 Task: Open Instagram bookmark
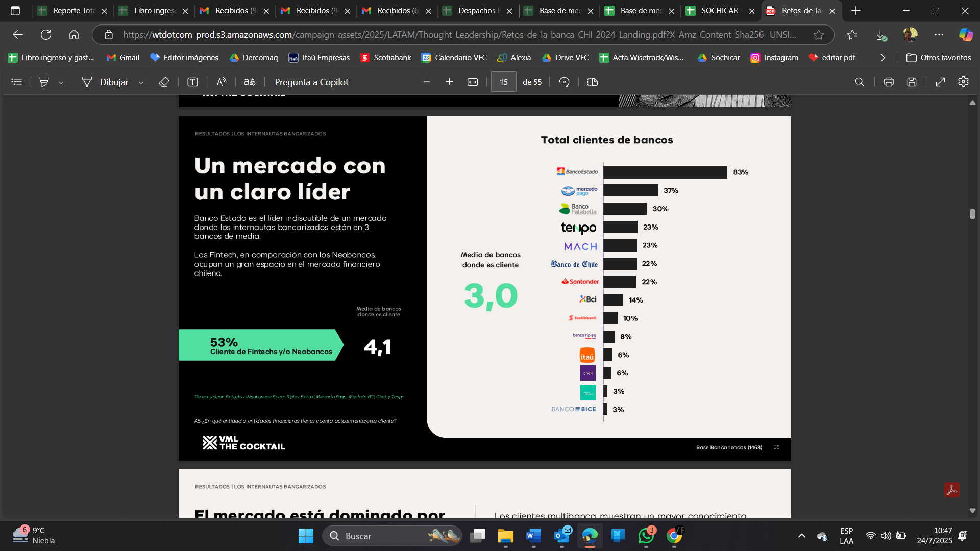[x=774, y=58]
